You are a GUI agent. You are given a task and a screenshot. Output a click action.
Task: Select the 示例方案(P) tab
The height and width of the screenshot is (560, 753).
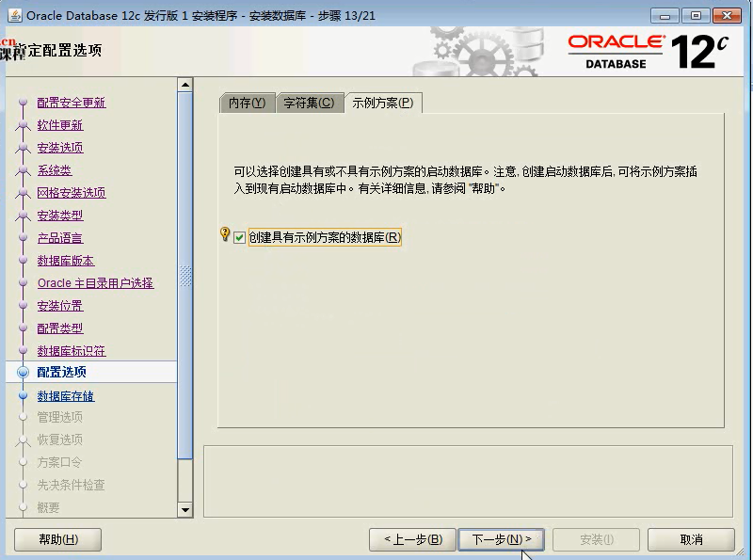pos(383,103)
